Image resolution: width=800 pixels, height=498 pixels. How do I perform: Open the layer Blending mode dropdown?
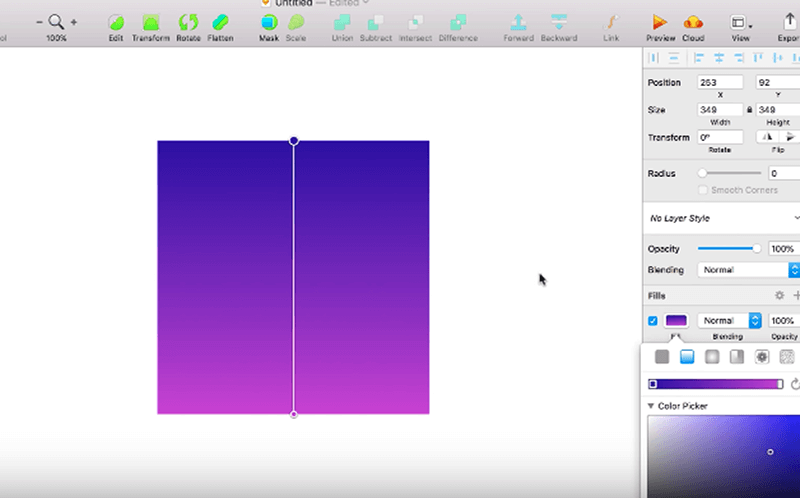click(748, 270)
